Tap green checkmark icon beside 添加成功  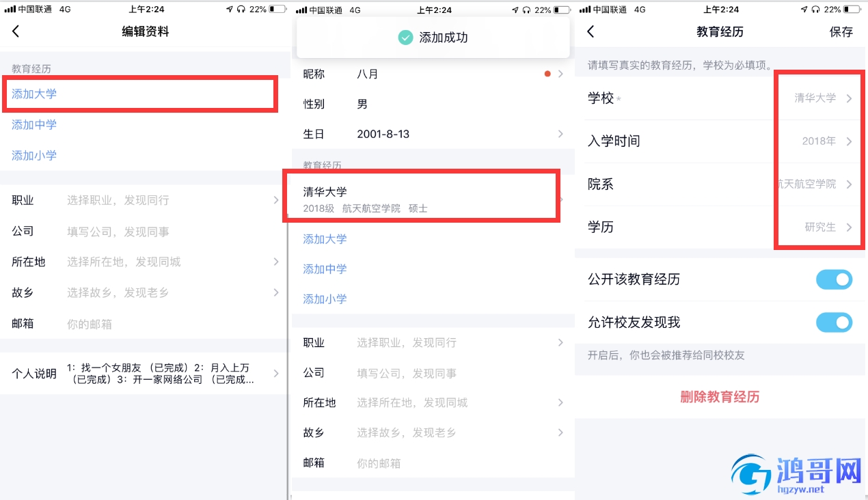[405, 38]
